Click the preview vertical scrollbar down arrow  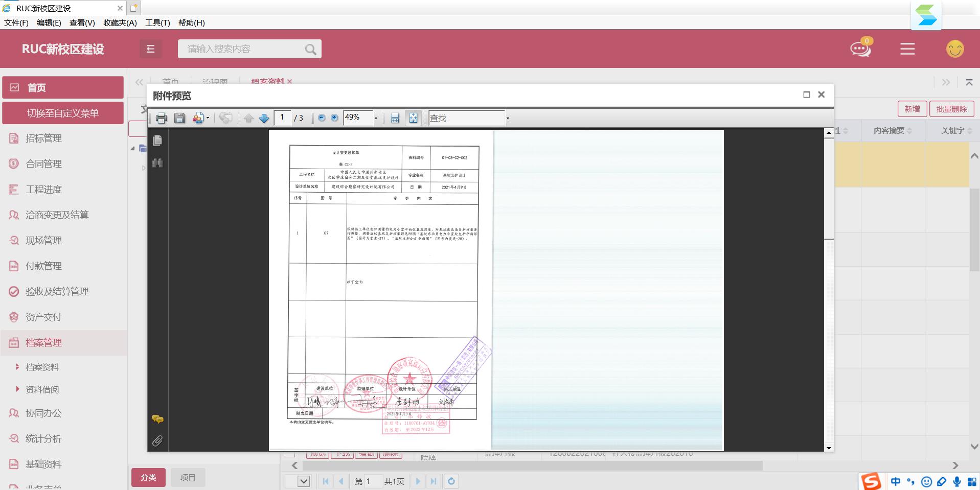[x=829, y=448]
